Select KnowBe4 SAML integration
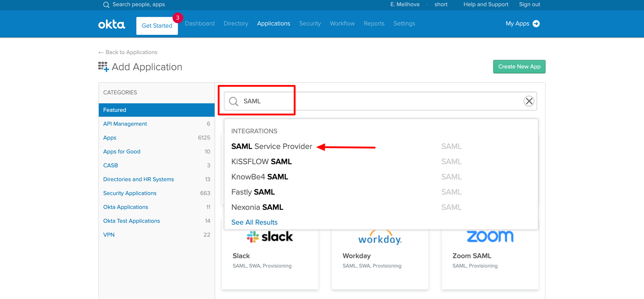644x299 pixels. (x=260, y=177)
